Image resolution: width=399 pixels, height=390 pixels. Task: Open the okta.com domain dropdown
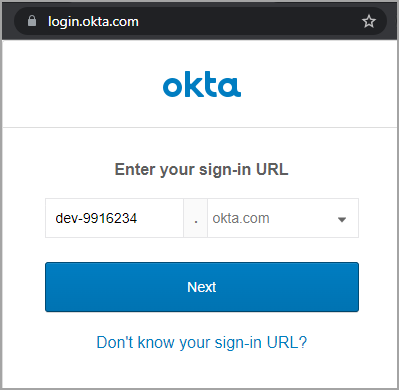point(283,218)
